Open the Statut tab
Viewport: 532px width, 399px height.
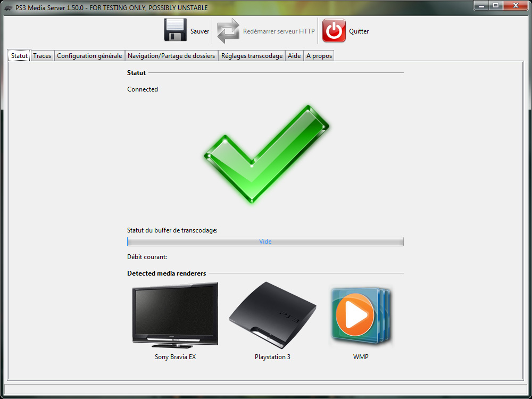pyautogui.click(x=19, y=56)
